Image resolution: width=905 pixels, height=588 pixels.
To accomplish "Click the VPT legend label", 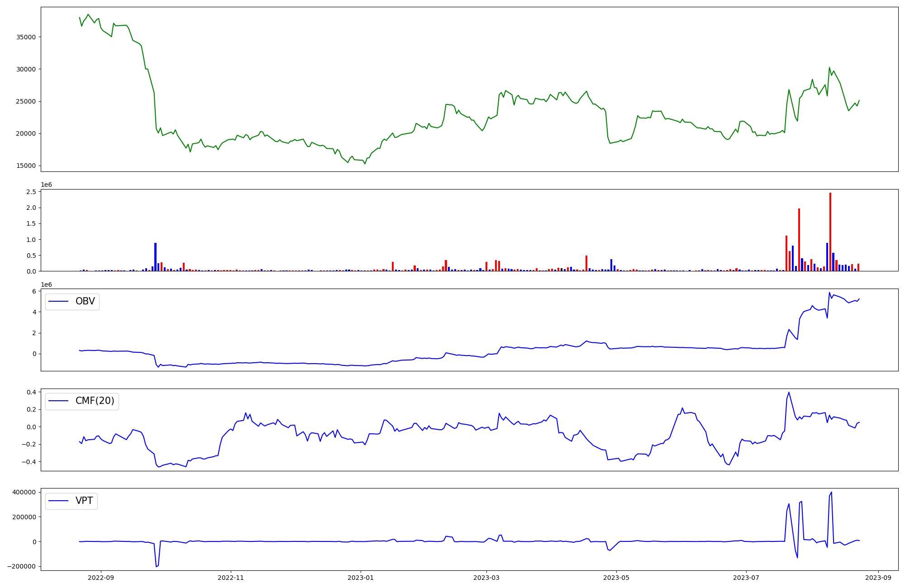I will (x=84, y=501).
